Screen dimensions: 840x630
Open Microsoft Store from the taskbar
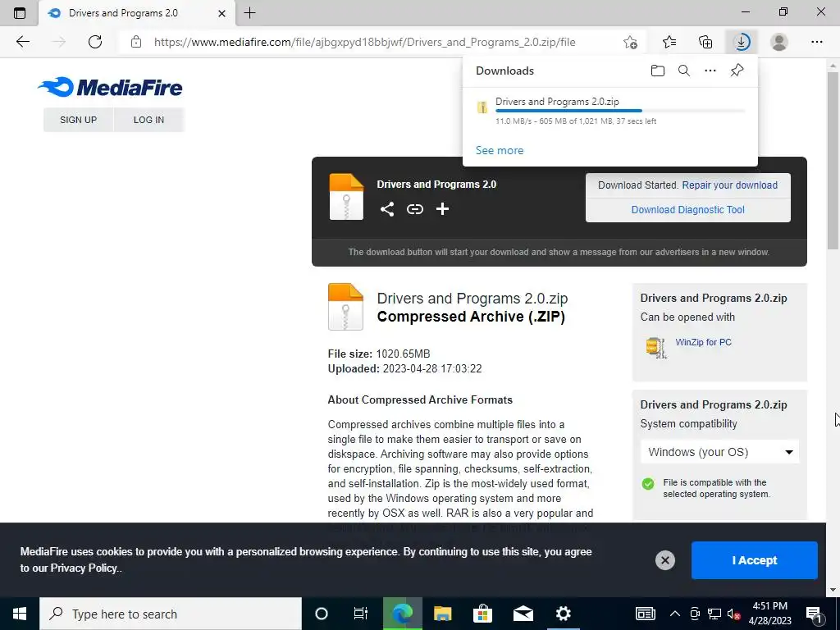click(x=482, y=614)
